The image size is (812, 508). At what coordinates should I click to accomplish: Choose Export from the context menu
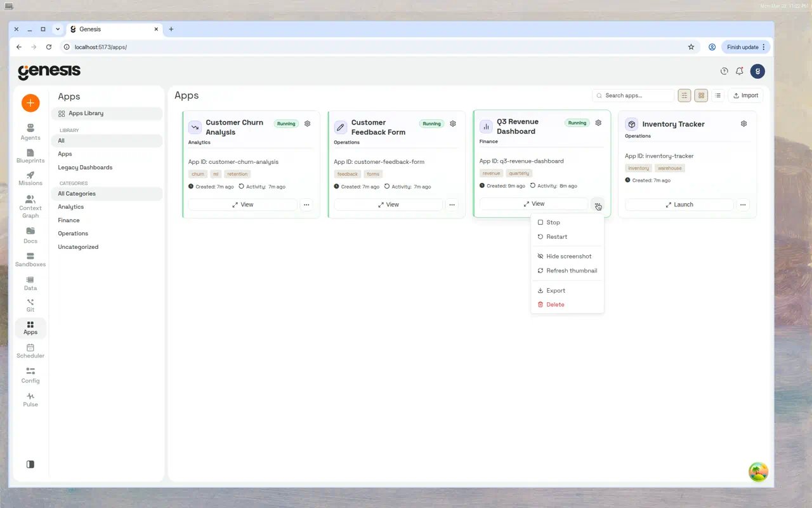pos(567,290)
